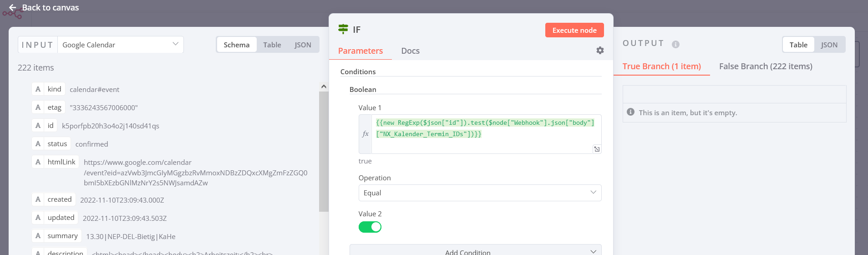Image resolution: width=868 pixels, height=255 pixels.
Task: Toggle the Value 2 switch off
Action: coord(370,227)
